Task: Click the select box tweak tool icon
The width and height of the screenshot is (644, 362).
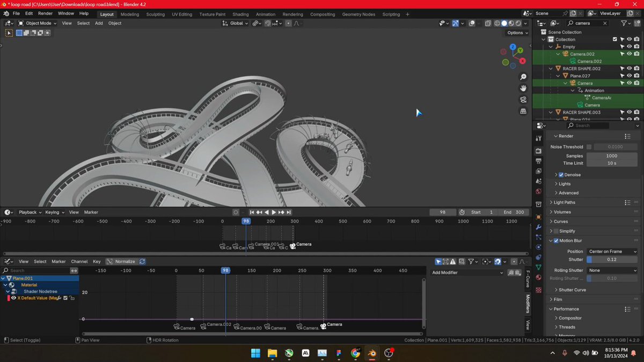Action: tap(9, 33)
